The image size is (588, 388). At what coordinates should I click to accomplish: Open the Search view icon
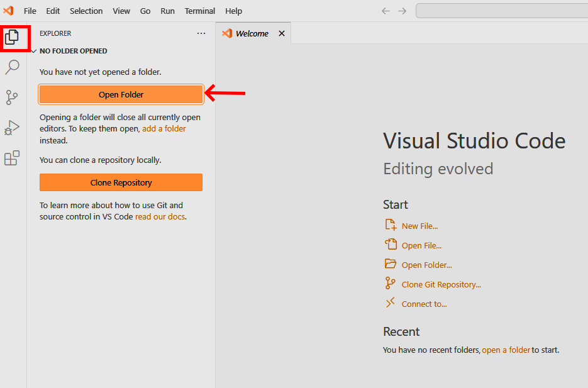(x=12, y=67)
